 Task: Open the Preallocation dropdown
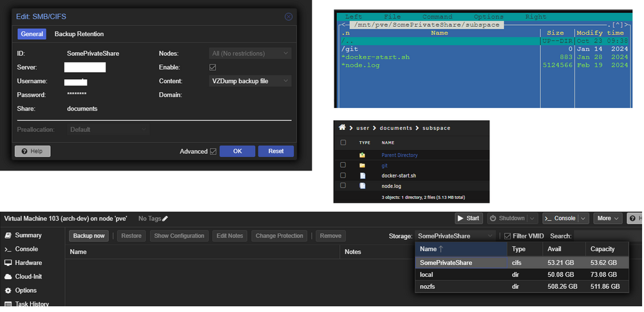pos(108,129)
